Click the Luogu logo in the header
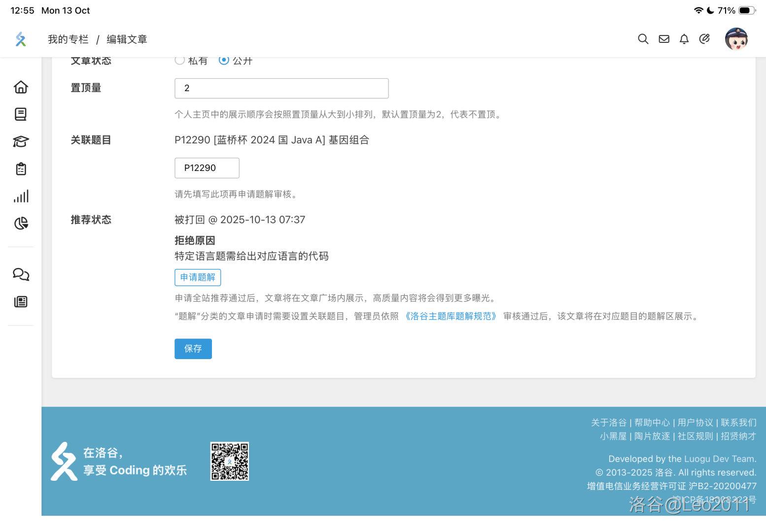 (x=21, y=39)
